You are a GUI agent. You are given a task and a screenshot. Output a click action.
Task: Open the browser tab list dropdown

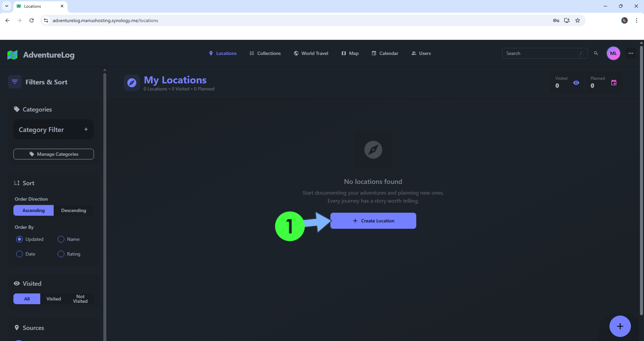tap(6, 6)
